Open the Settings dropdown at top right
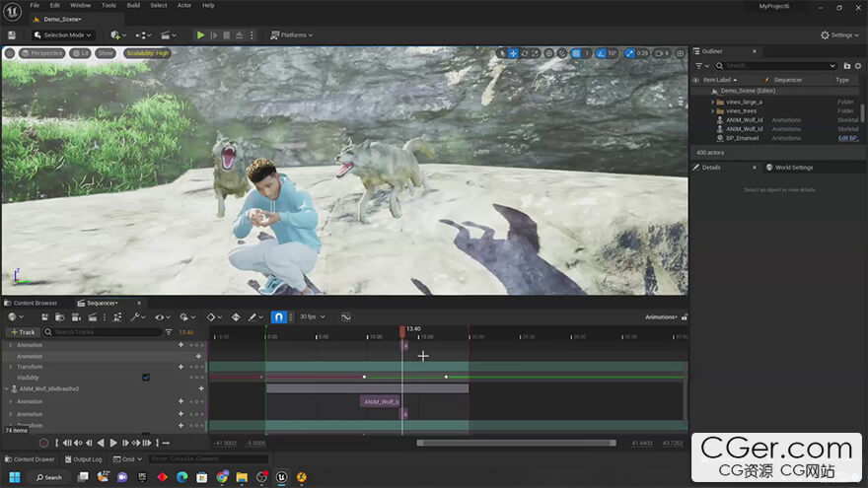 [x=839, y=35]
